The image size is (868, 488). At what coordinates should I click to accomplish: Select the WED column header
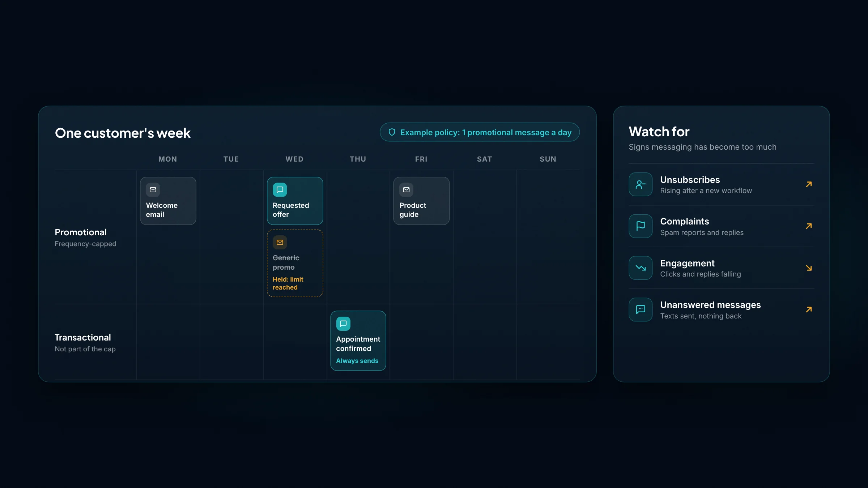pyautogui.click(x=294, y=159)
